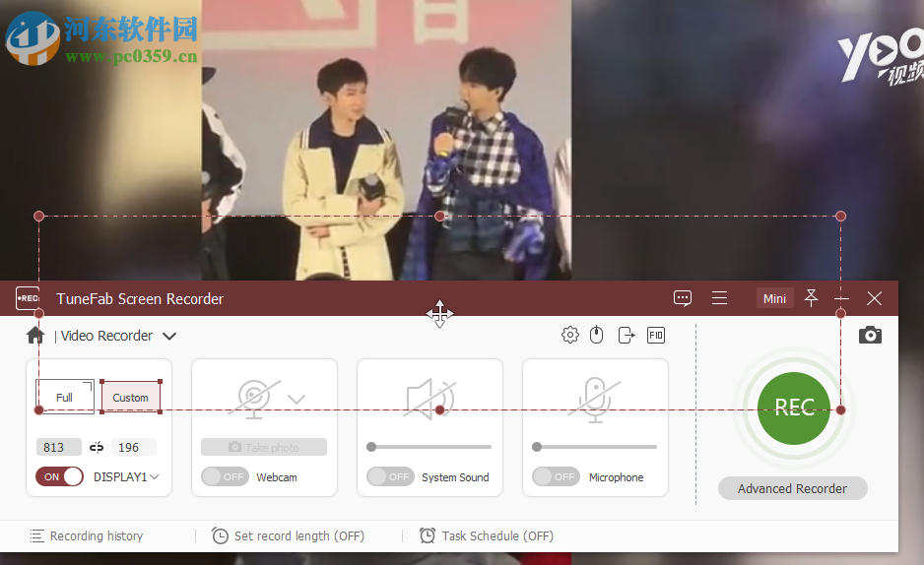The image size is (924, 565).
Task: Click the top-right selection corner handle
Action: [841, 216]
